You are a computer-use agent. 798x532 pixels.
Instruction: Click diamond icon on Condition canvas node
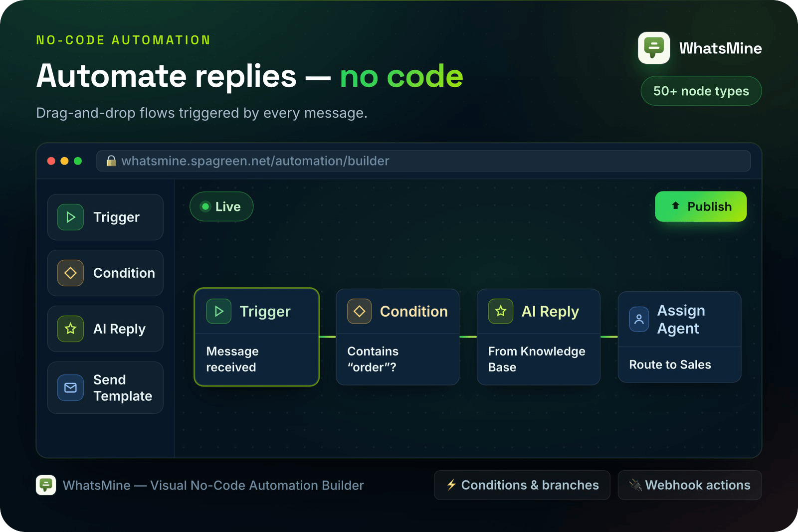pos(360,312)
